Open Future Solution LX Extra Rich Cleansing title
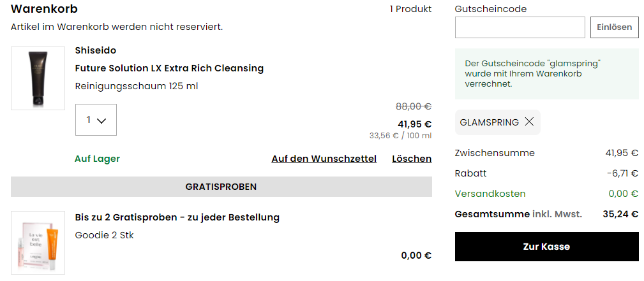 (169, 68)
